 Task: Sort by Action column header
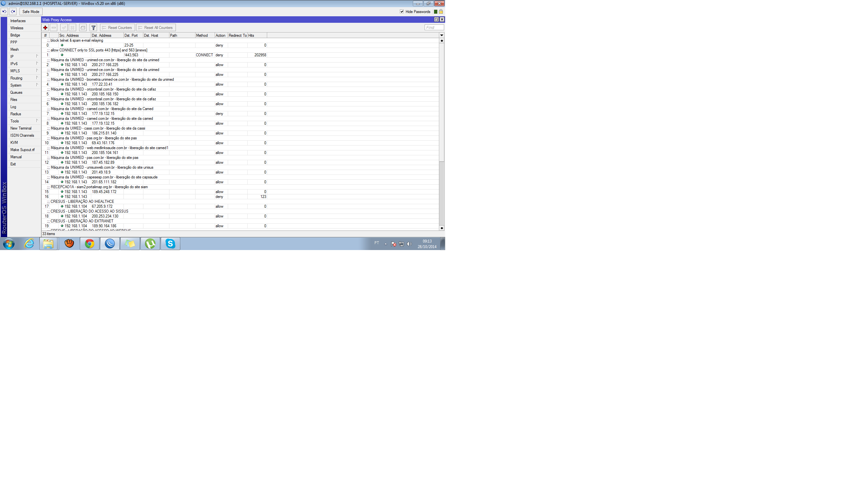[221, 35]
